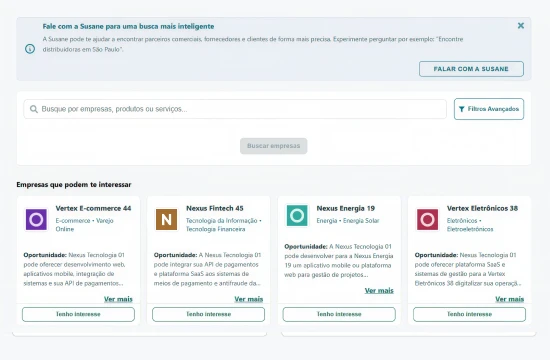The image size is (550, 360).
Task: Open the Vertex Eletrônicos 38 company title
Action: 482,208
